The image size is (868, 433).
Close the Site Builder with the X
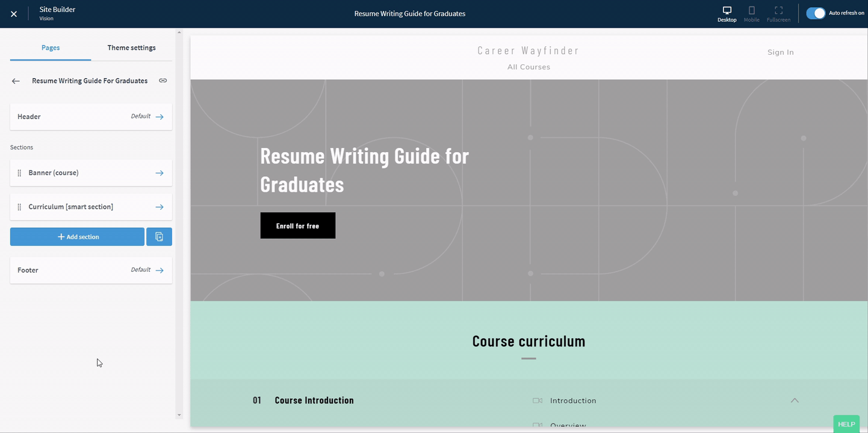pos(13,13)
